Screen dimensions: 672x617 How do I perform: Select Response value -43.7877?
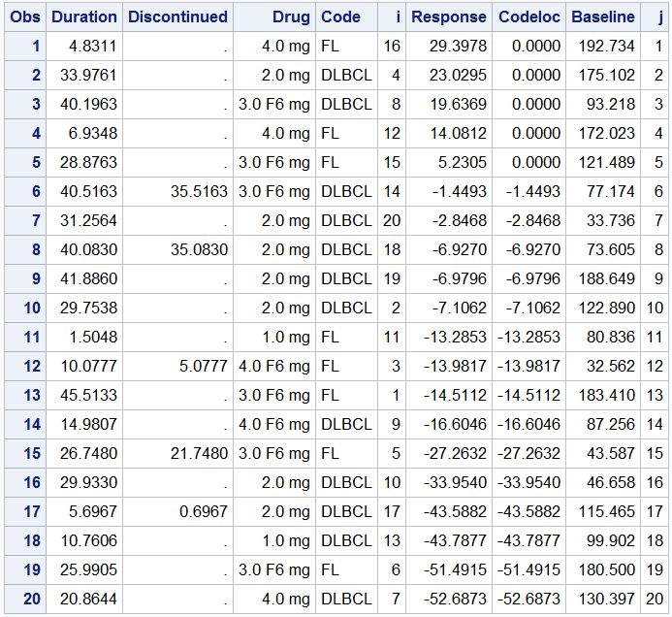coord(455,540)
